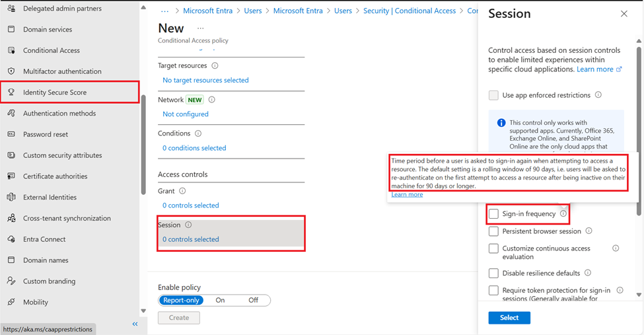
Task: Click the Entra Connect sidebar icon
Action: [x=11, y=239]
